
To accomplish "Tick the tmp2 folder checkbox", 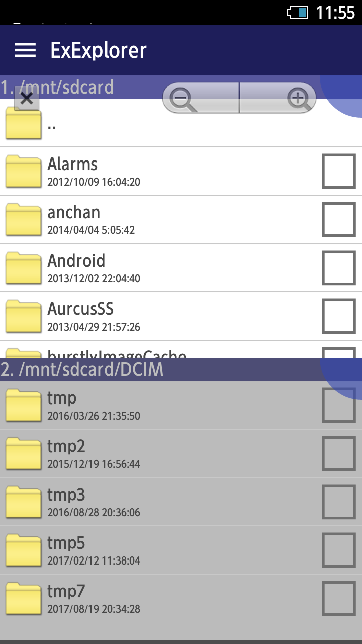I will coord(339,453).
